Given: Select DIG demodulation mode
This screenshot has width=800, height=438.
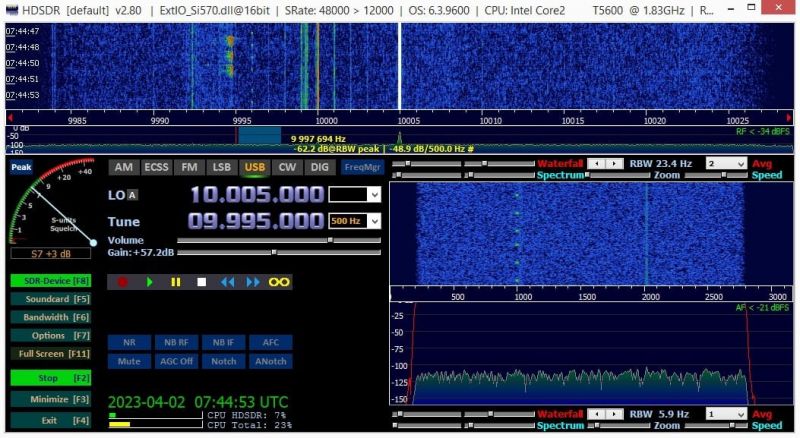Looking at the screenshot, I should [x=319, y=167].
